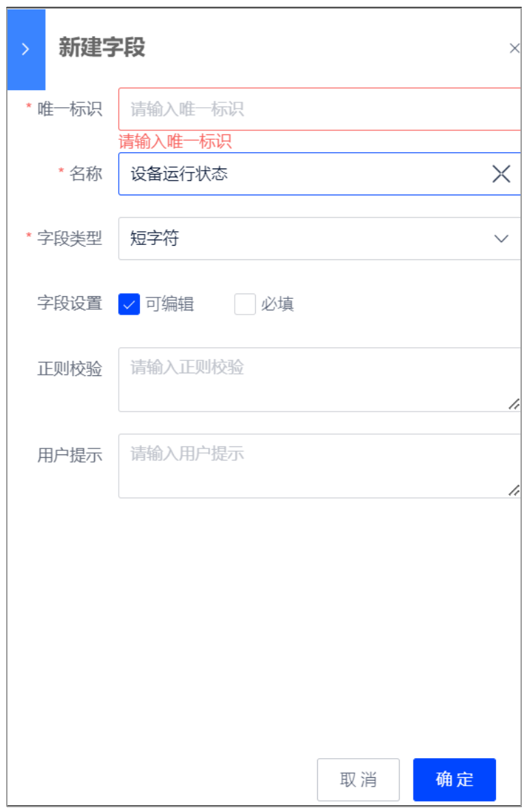Confirm with the 确定 button
The height and width of the screenshot is (812, 528).
tap(454, 779)
